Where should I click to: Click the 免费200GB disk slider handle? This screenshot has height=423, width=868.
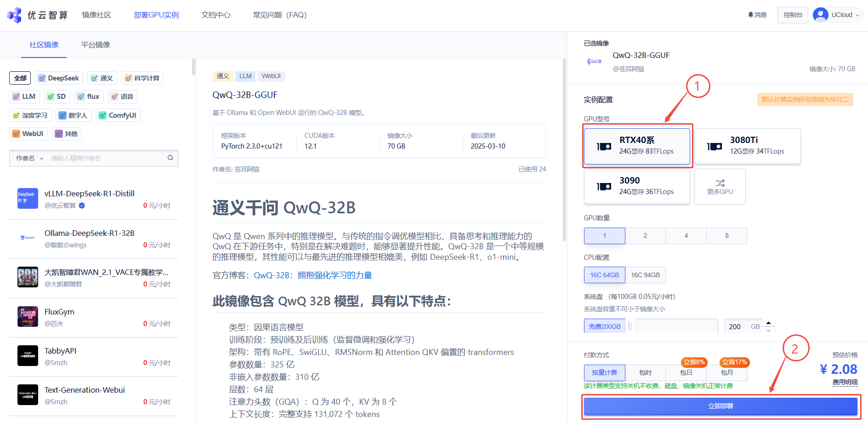[x=630, y=326]
